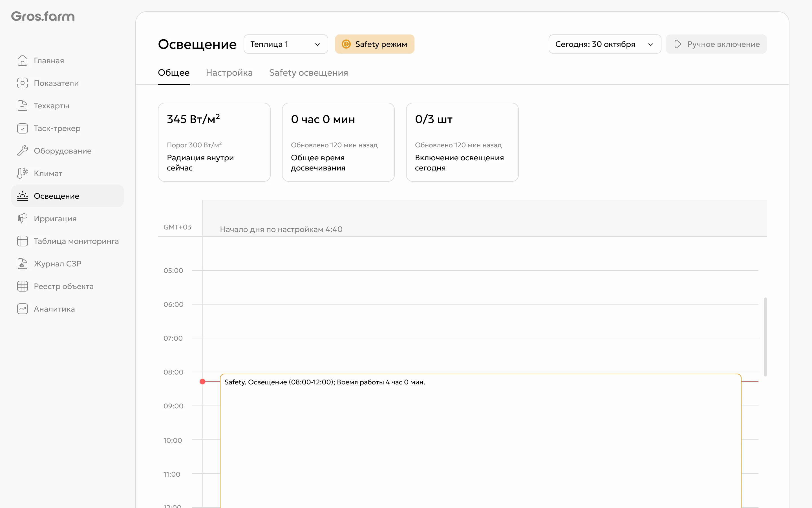
Task: Click the 06:00 time label
Action: [x=173, y=305]
